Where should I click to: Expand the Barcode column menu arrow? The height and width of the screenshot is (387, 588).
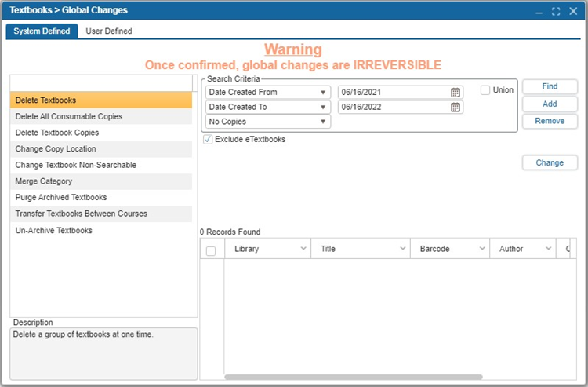482,249
